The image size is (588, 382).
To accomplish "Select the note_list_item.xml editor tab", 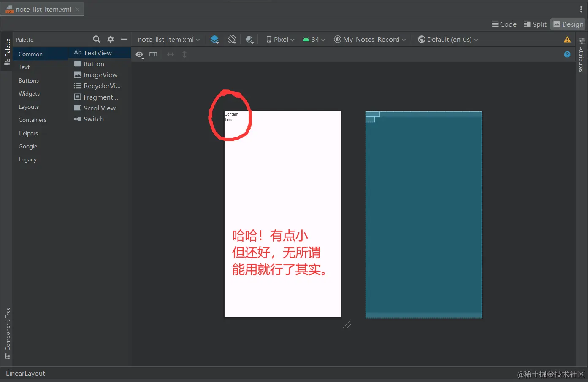I will (x=42, y=9).
